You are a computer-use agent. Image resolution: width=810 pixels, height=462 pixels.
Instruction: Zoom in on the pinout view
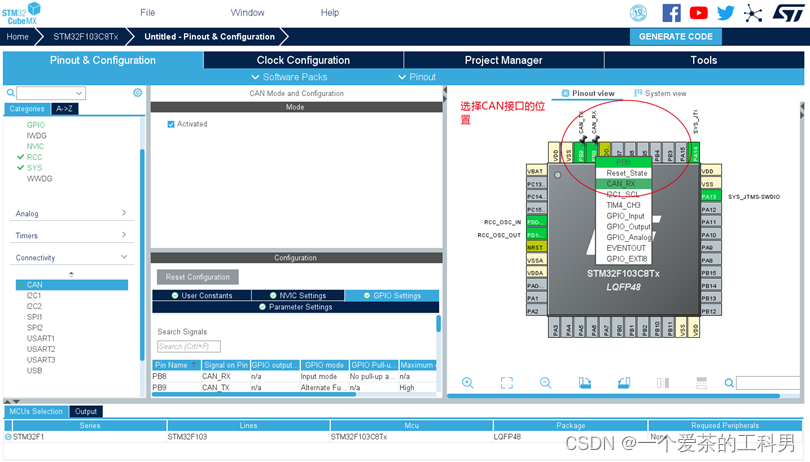tap(468, 383)
